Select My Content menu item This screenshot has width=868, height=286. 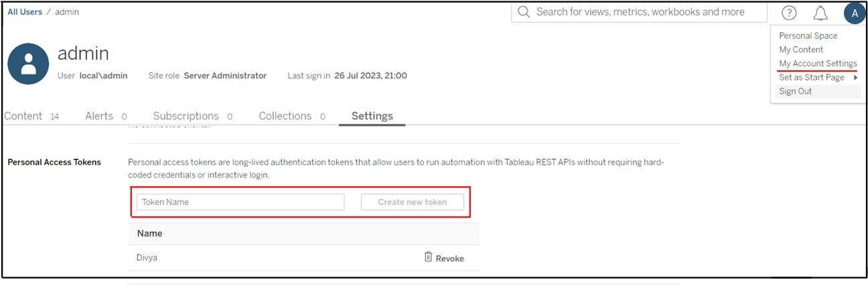click(x=801, y=50)
